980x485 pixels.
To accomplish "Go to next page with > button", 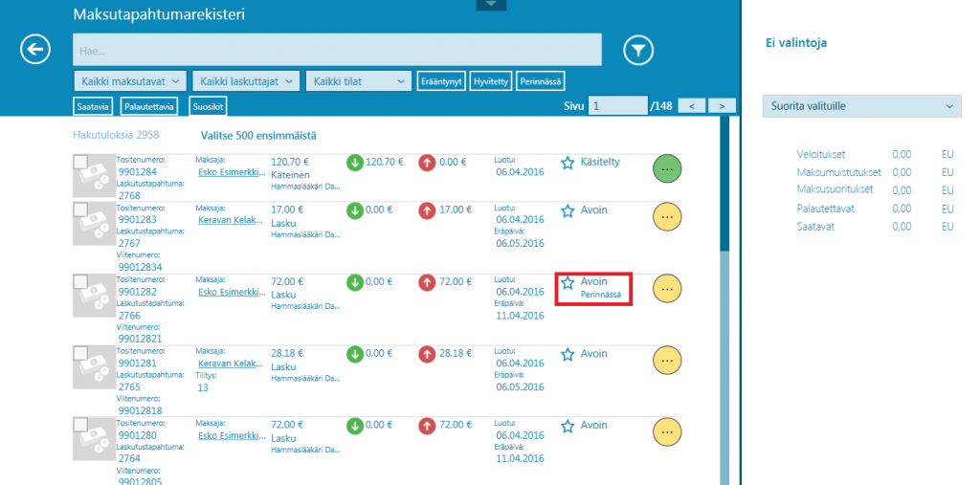I will 722,105.
